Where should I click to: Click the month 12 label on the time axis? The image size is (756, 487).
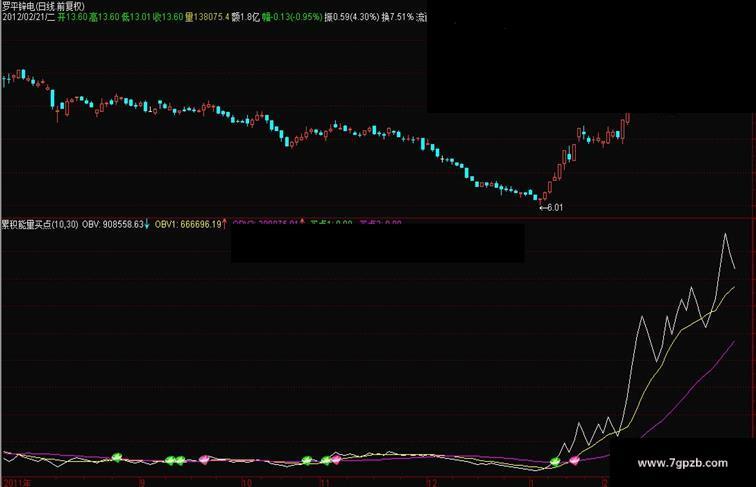432,483
